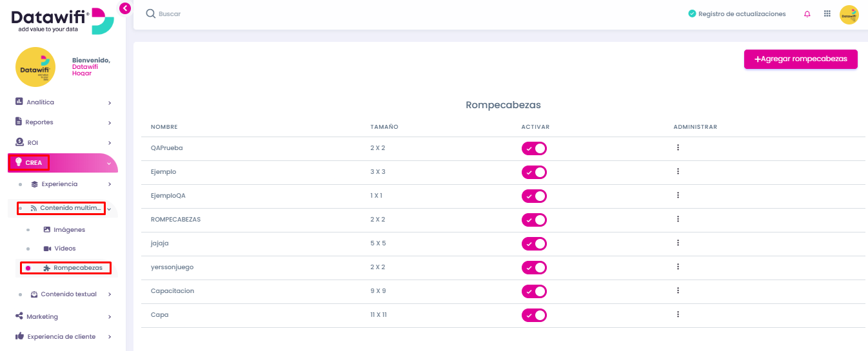Disable the Capacitacion puzzle switch
Image resolution: width=868 pixels, height=351 pixels.
click(534, 292)
